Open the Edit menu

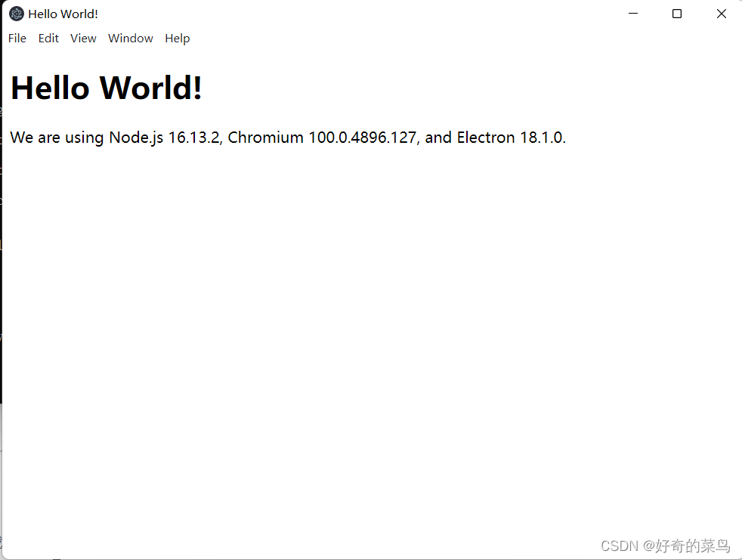pyautogui.click(x=48, y=39)
